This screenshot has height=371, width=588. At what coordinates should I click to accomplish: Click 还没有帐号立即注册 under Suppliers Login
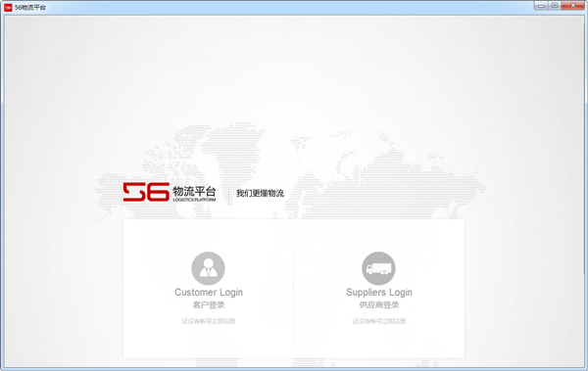379,321
